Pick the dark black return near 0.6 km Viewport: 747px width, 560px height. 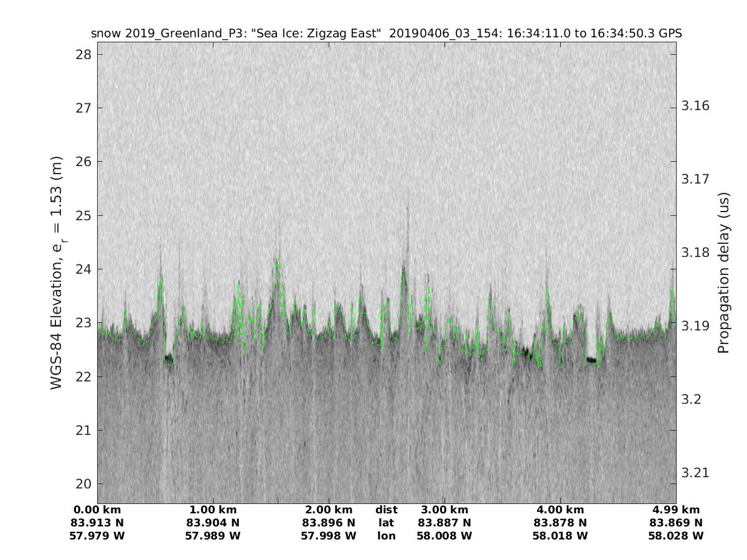pos(169,359)
